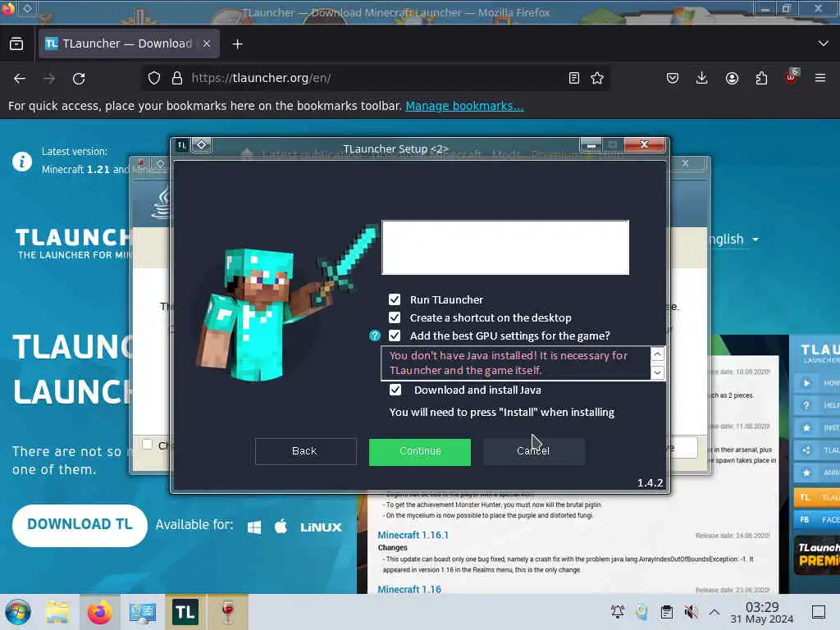This screenshot has width=840, height=630.
Task: Click the muted volume tray icon
Action: tap(691, 612)
